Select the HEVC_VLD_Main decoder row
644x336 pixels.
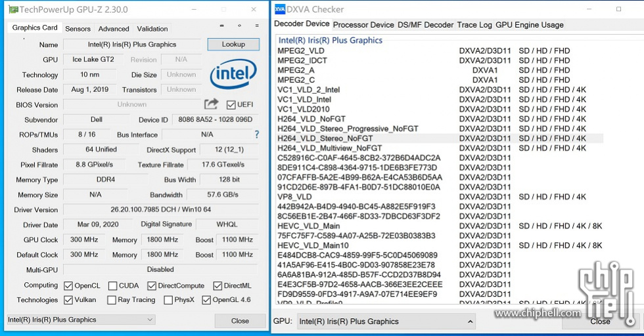tap(440, 226)
